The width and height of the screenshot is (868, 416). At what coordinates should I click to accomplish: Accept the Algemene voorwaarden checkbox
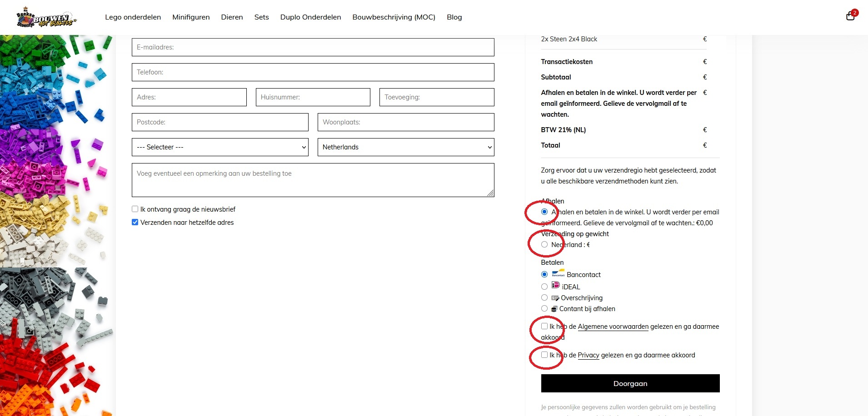click(x=544, y=326)
